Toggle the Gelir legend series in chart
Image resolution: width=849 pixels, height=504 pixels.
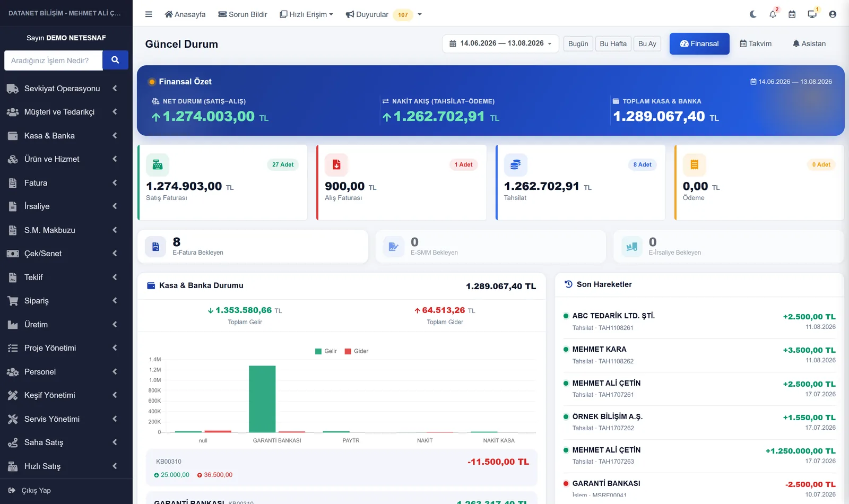coord(326,351)
